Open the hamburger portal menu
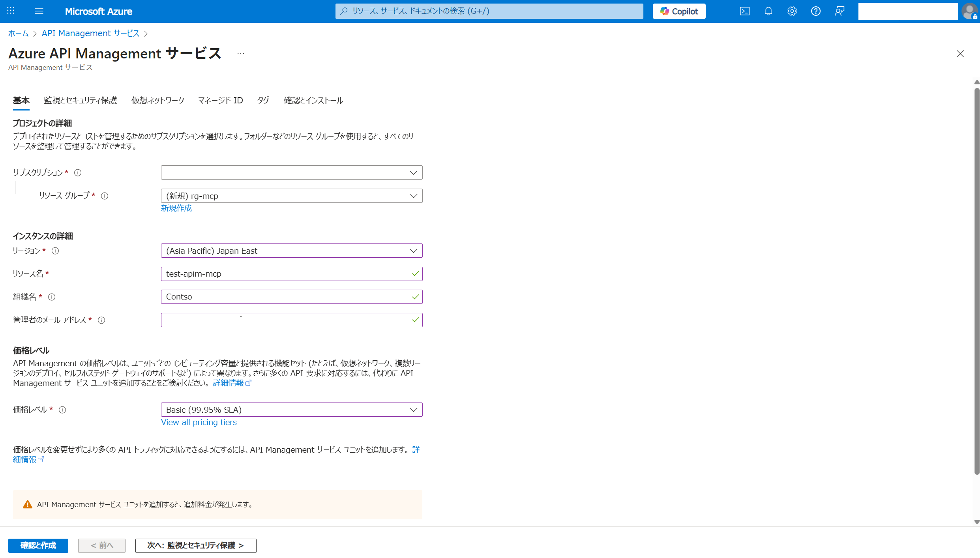The height and width of the screenshot is (558, 980). 39,11
